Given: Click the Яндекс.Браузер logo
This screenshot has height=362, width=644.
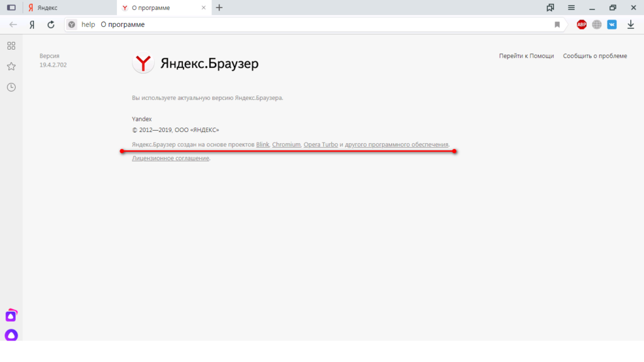Looking at the screenshot, I should [195, 63].
